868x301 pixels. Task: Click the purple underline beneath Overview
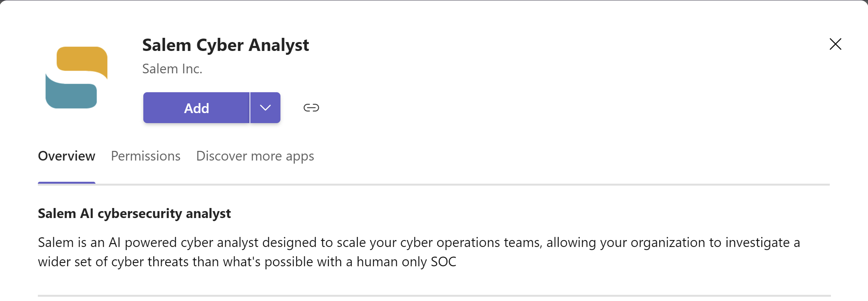point(66,183)
